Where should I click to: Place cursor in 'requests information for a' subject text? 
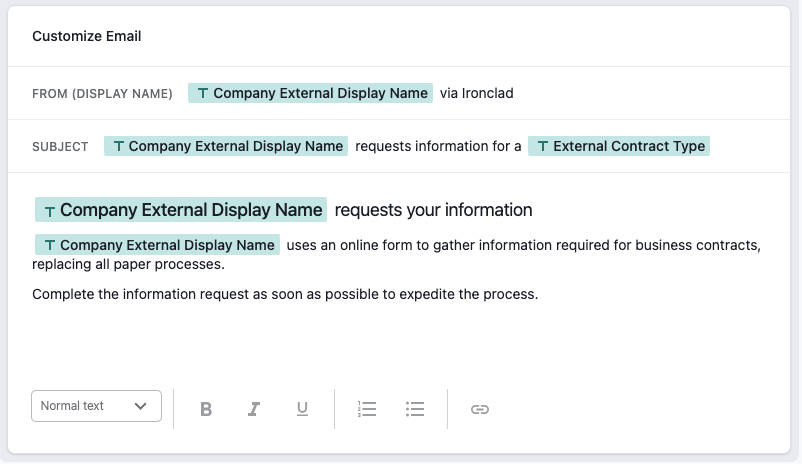[x=438, y=146]
